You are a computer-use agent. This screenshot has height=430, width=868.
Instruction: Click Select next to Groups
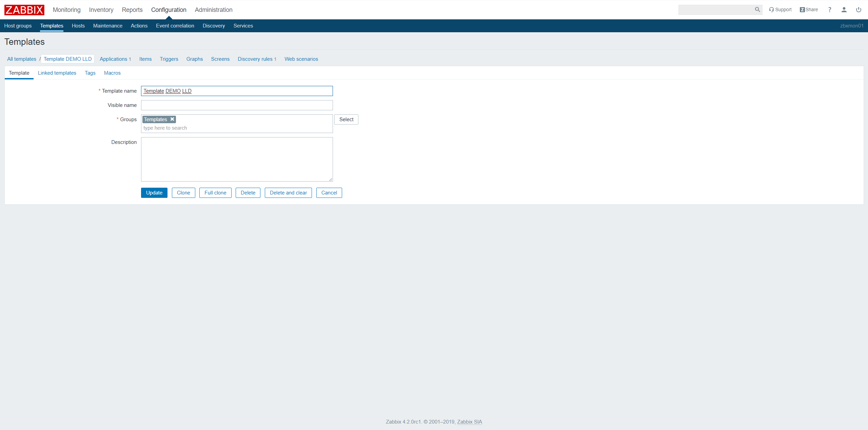pos(346,119)
